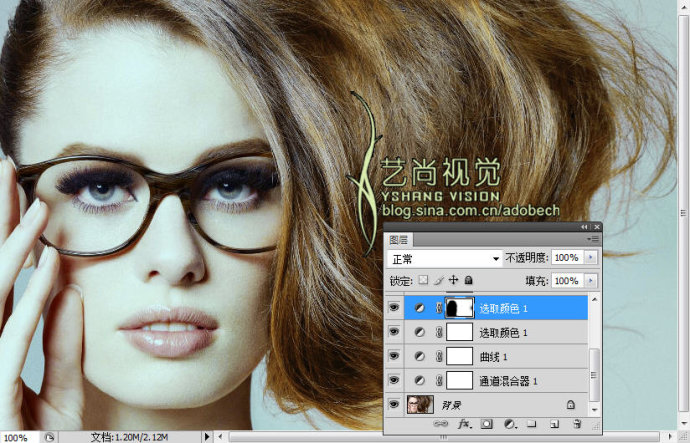Click the trash icon to delete the layer
The image size is (690, 443).
click(x=576, y=424)
